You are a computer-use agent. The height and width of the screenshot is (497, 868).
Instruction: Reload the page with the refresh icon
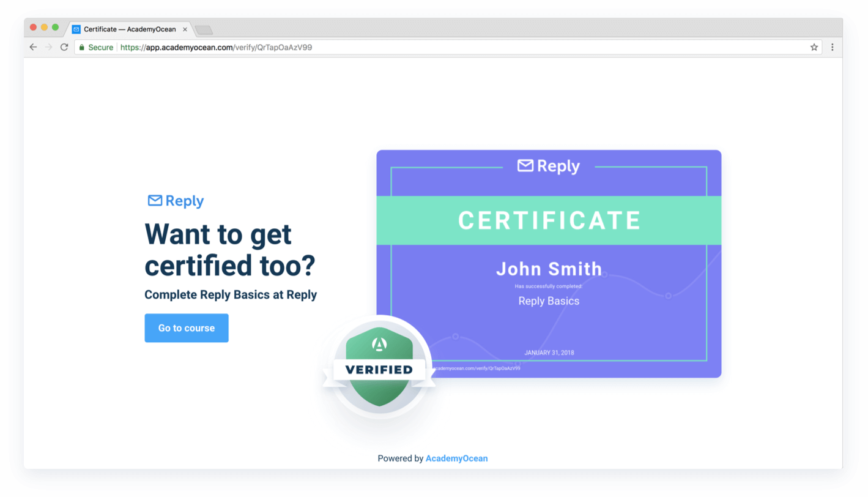click(64, 47)
